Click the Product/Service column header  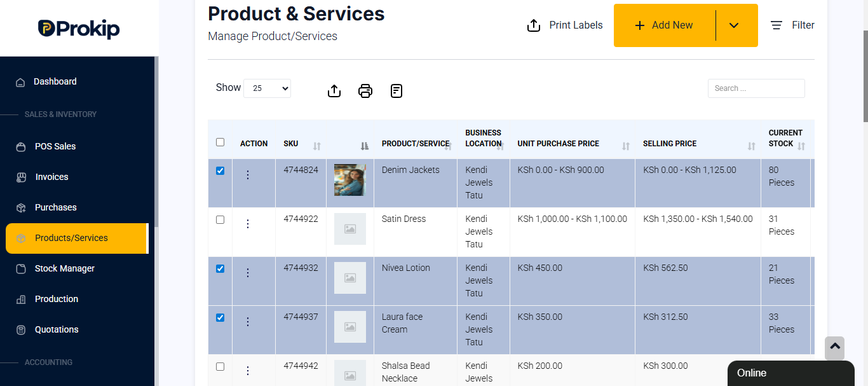(x=416, y=144)
